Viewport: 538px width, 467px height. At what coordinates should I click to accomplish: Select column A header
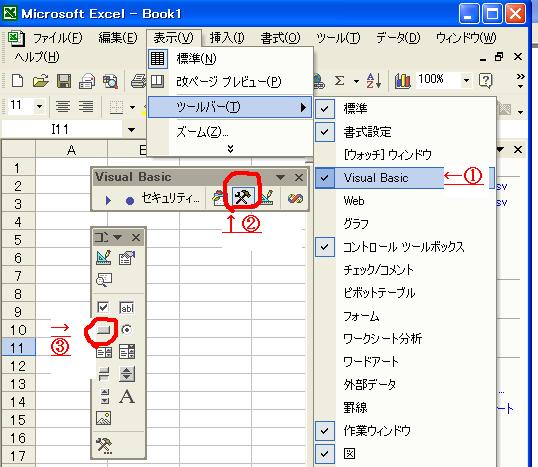pos(71,150)
